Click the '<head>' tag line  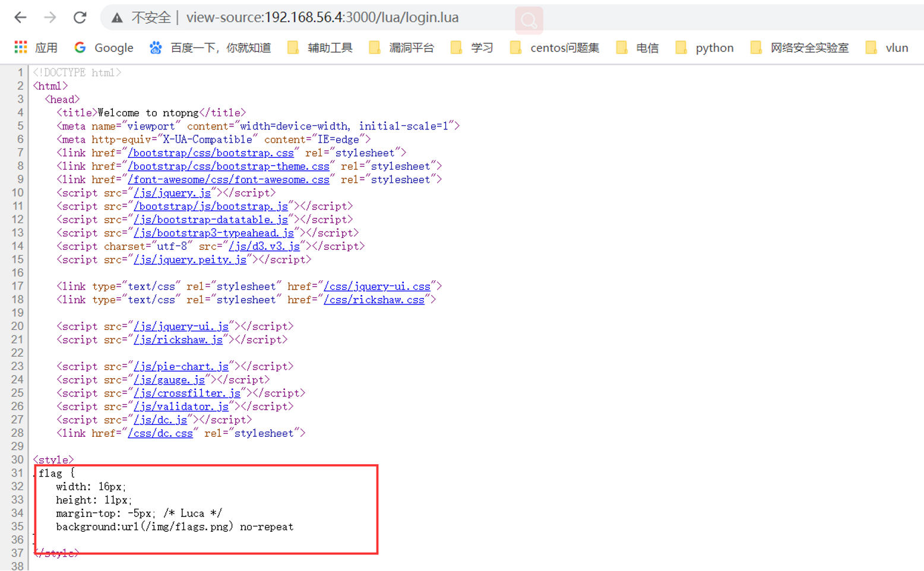point(62,100)
